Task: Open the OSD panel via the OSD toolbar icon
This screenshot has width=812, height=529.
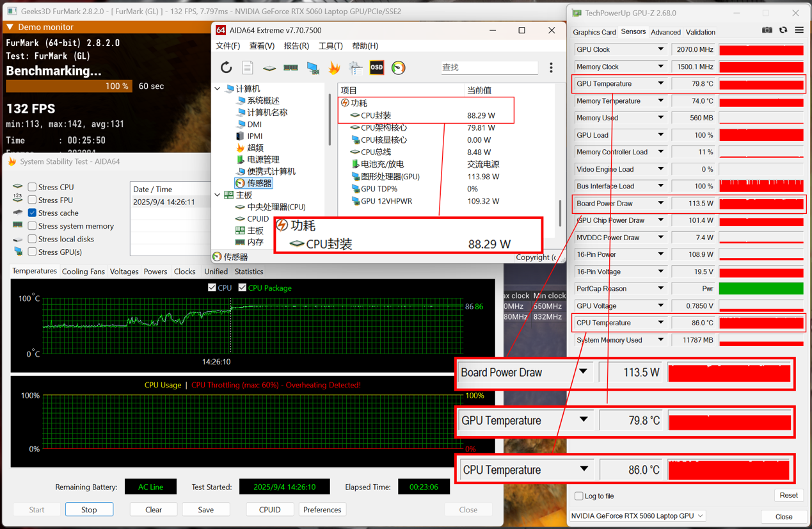Action: coord(376,67)
